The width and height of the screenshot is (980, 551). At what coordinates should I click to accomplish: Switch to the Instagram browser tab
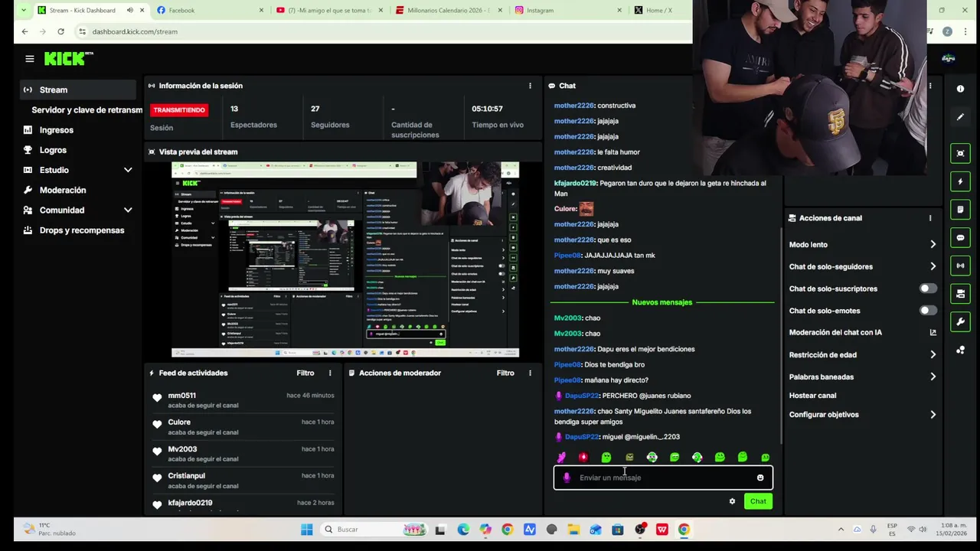[x=568, y=11]
